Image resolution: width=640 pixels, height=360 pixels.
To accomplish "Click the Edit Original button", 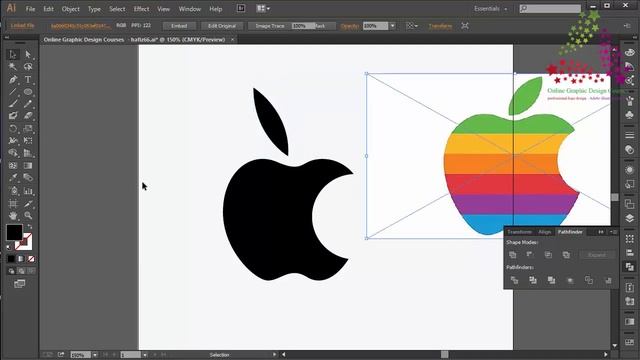I will point(222,26).
